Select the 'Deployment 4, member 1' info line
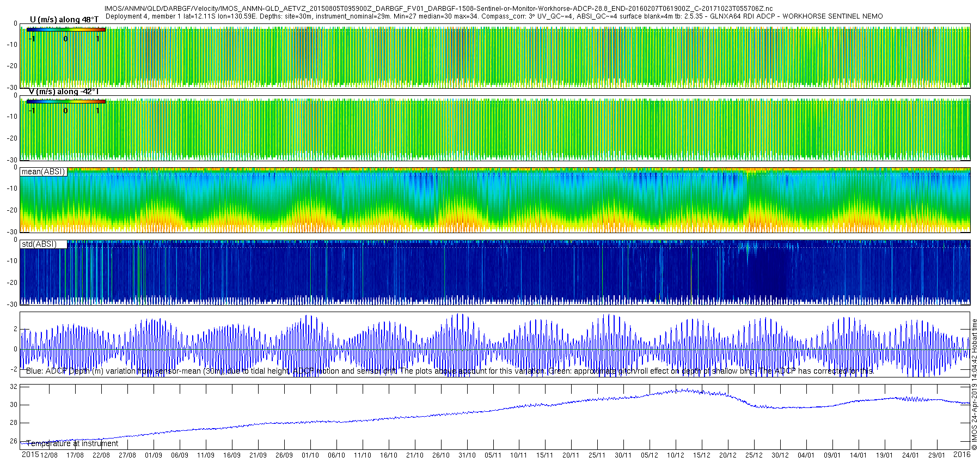This screenshot has height=463, width=980. pyautogui.click(x=494, y=16)
